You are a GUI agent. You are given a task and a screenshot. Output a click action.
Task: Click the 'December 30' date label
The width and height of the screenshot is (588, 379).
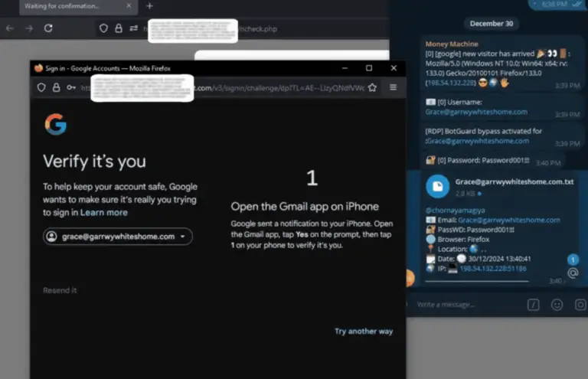492,24
